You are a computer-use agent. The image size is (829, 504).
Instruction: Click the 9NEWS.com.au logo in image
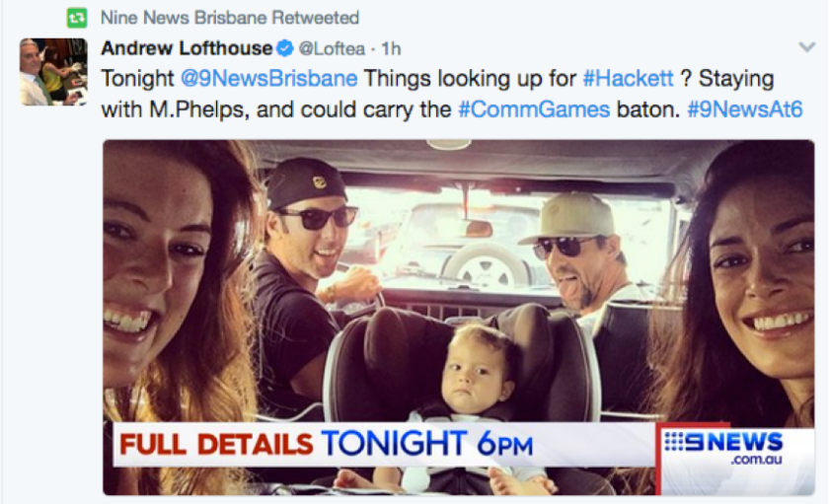point(724,448)
